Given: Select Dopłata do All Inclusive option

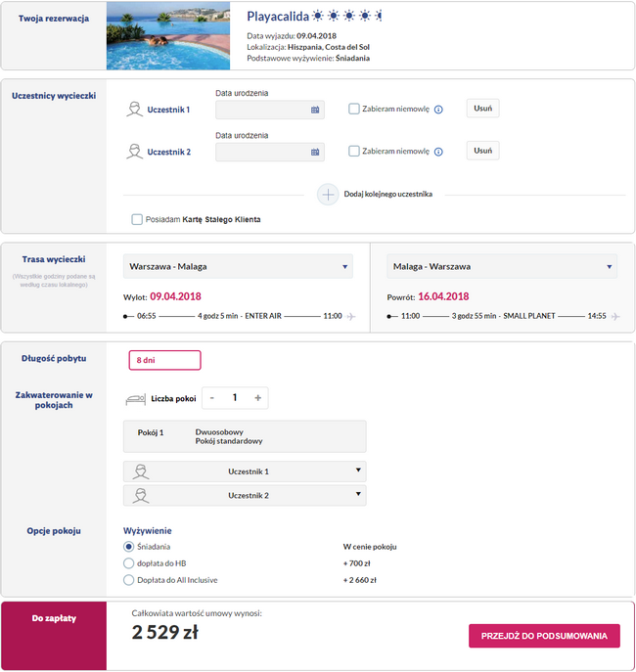Looking at the screenshot, I should 128,580.
